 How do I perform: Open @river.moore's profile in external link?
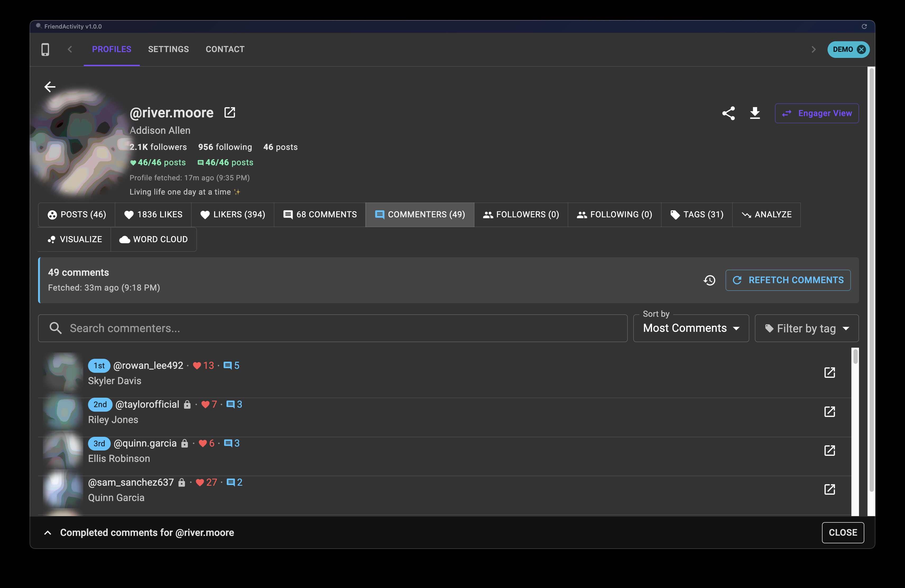(x=230, y=112)
